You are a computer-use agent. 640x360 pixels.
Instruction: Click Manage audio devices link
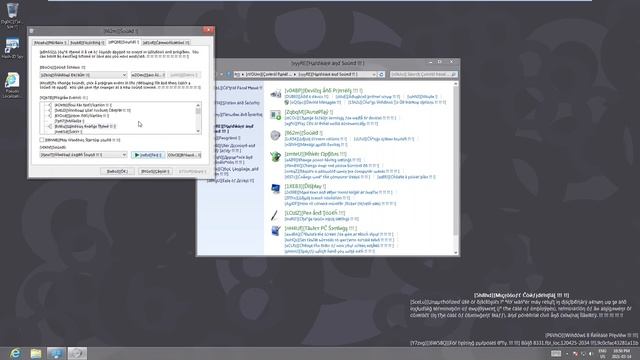point(316,144)
